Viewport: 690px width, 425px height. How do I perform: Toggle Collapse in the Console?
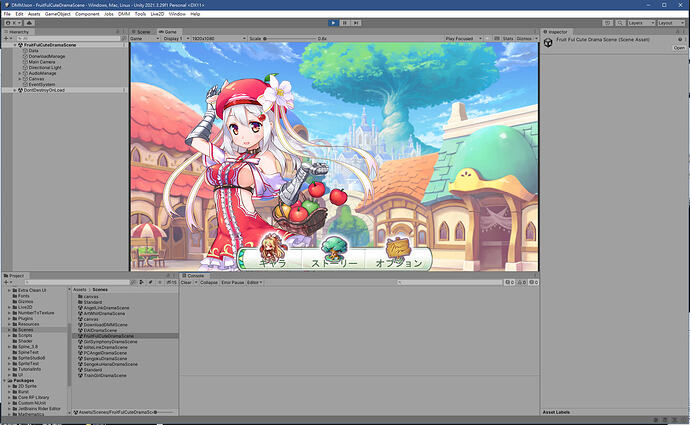tap(209, 282)
